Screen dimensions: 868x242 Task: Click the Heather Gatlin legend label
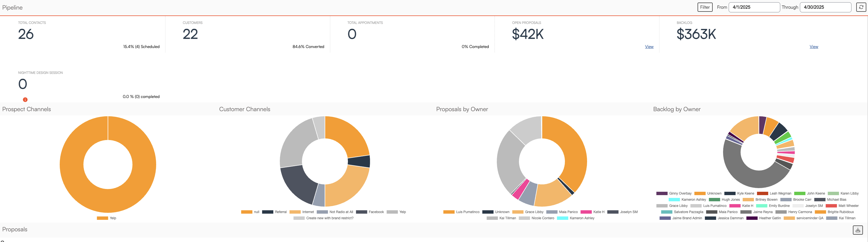770,218
